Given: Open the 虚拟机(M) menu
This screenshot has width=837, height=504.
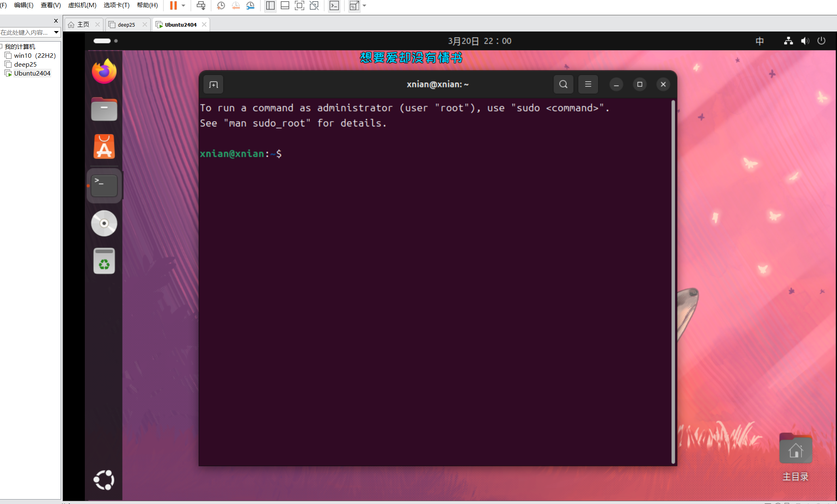Looking at the screenshot, I should [x=82, y=5].
